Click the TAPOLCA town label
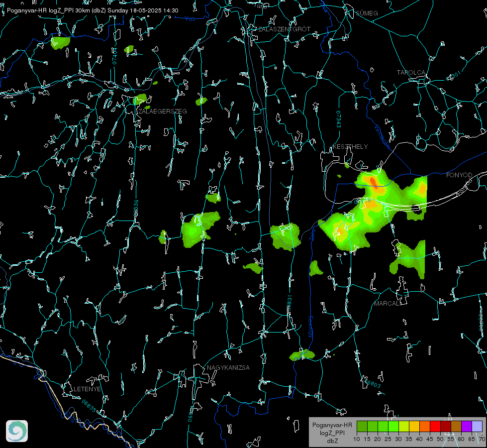 pos(411,72)
